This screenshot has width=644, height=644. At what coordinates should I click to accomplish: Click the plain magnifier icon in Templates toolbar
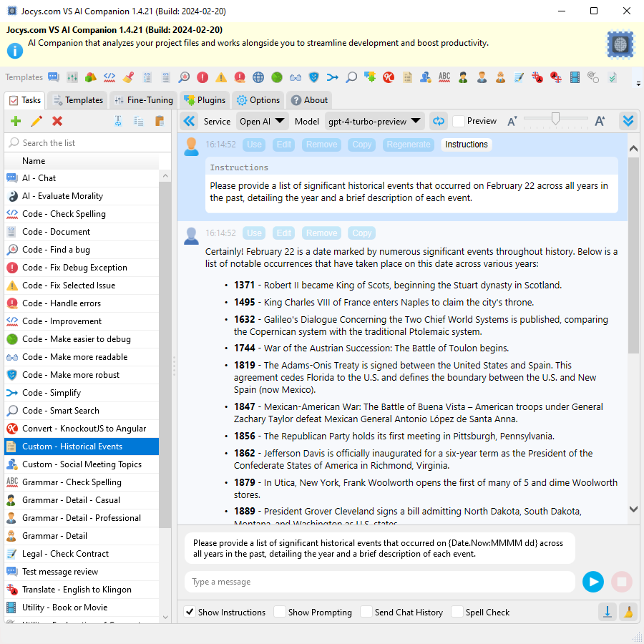[x=351, y=77]
